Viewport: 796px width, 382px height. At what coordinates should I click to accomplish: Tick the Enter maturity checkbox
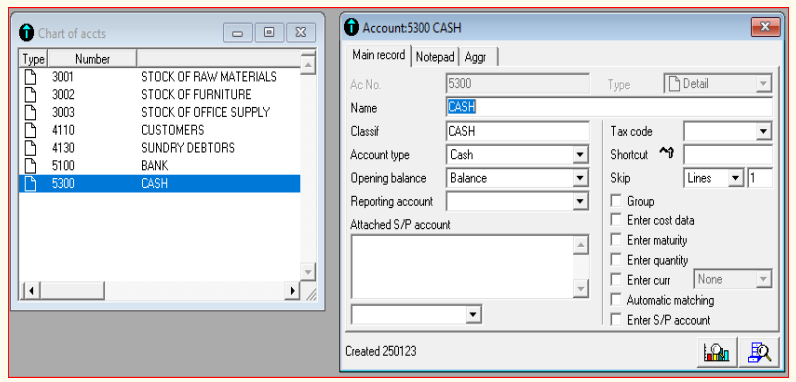click(616, 240)
